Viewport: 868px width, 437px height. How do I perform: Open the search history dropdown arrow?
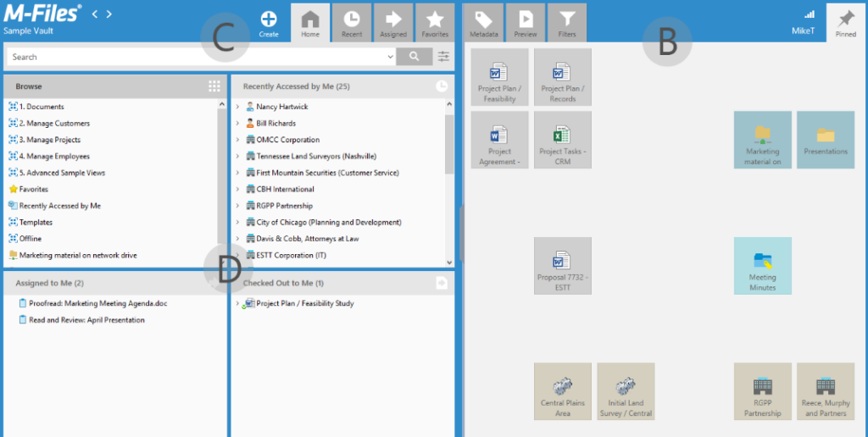(x=390, y=57)
